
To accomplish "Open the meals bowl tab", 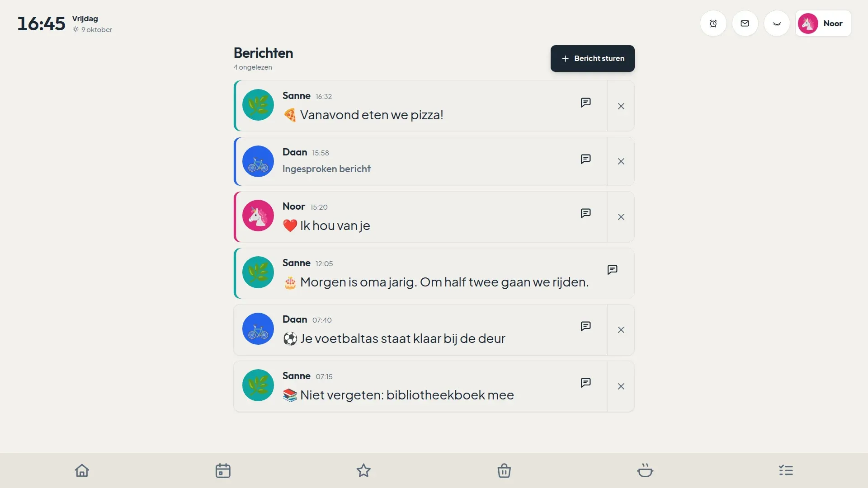I will click(645, 470).
